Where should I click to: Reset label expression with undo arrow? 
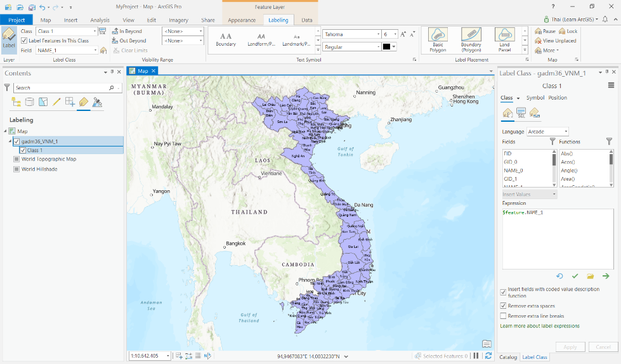click(559, 276)
